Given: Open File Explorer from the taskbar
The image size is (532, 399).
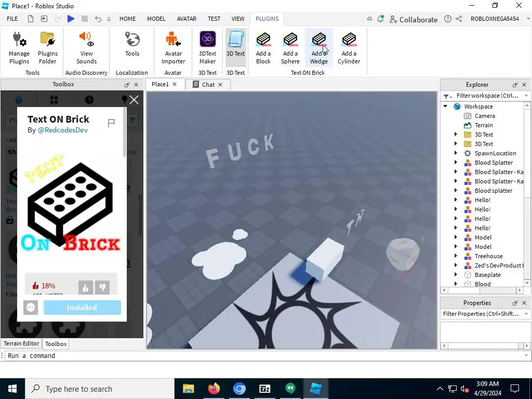Looking at the screenshot, I should pyautogui.click(x=188, y=389).
